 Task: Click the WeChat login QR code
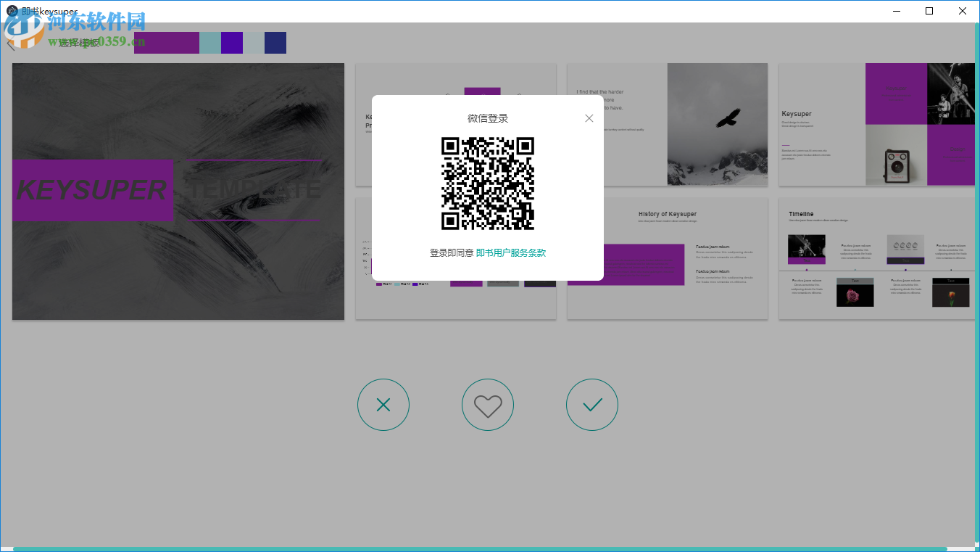[488, 184]
